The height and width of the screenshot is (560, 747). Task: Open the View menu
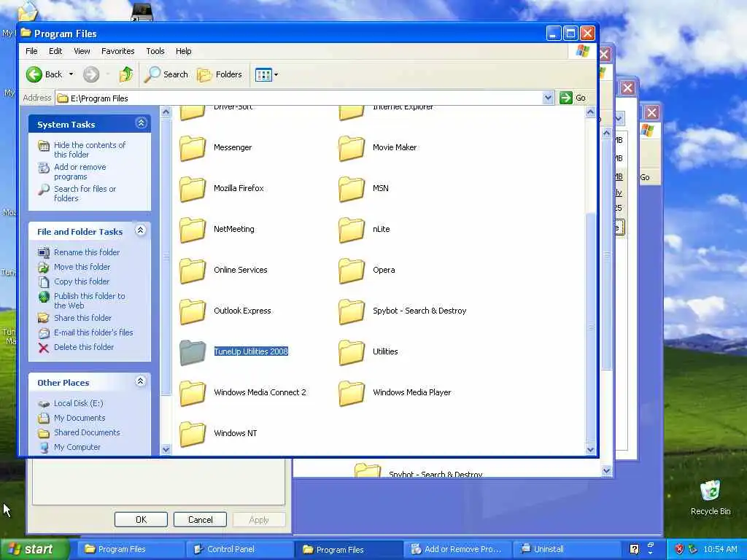pos(82,51)
